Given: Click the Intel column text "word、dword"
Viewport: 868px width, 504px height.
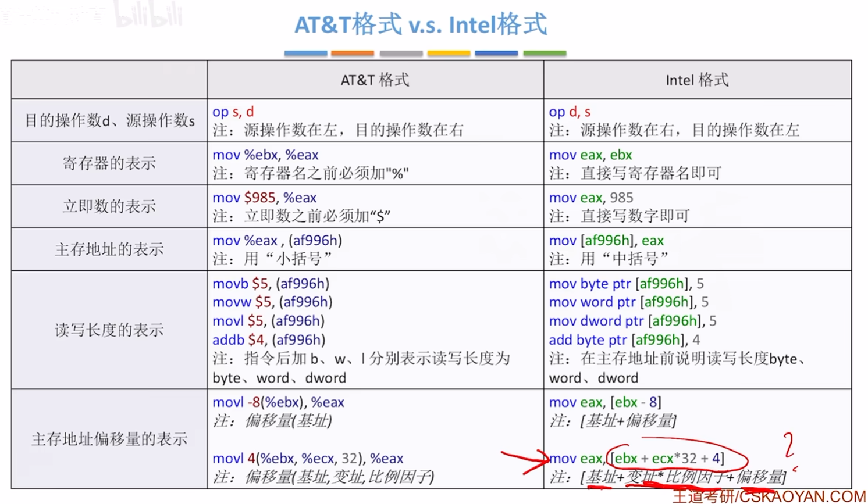Looking at the screenshot, I should tap(594, 378).
